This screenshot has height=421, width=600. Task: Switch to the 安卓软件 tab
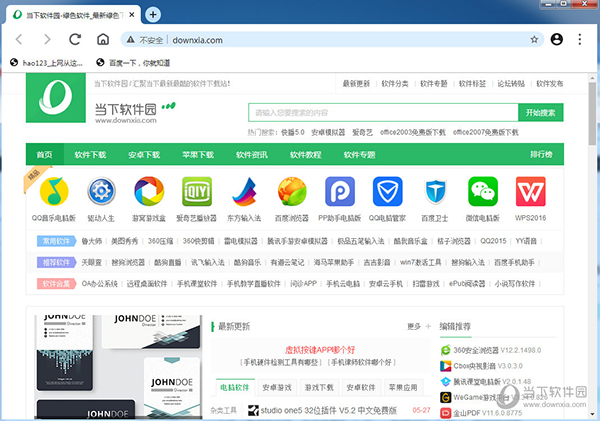pos(361,387)
